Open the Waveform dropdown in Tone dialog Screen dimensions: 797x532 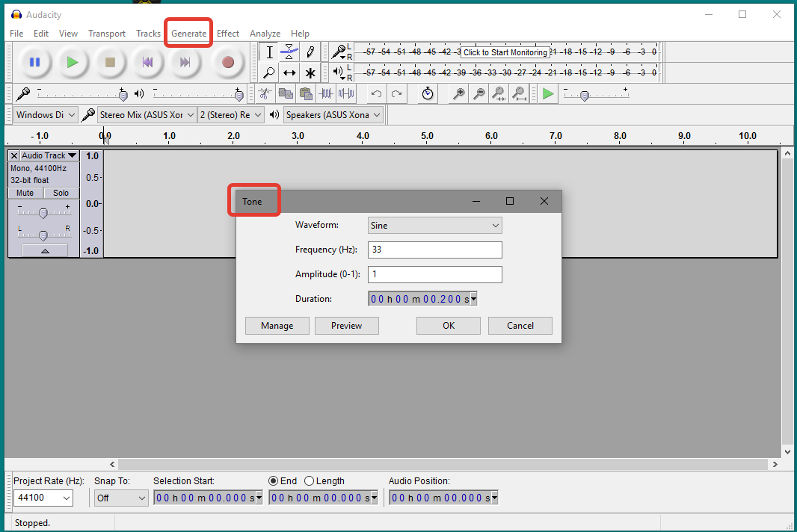(434, 225)
